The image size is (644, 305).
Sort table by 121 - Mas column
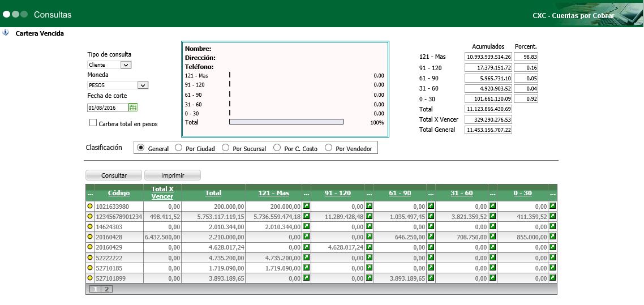click(273, 193)
